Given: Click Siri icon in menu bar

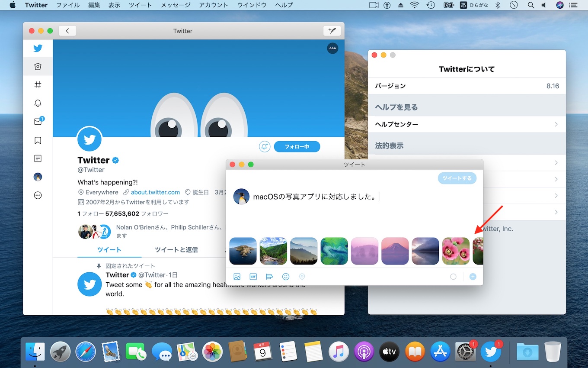Looking at the screenshot, I should click(x=560, y=5).
